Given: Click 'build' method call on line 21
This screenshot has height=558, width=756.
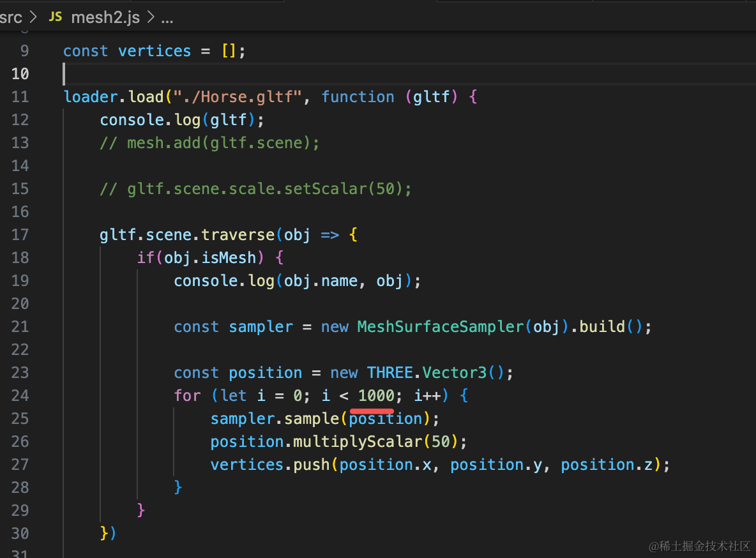Looking at the screenshot, I should click(602, 327).
